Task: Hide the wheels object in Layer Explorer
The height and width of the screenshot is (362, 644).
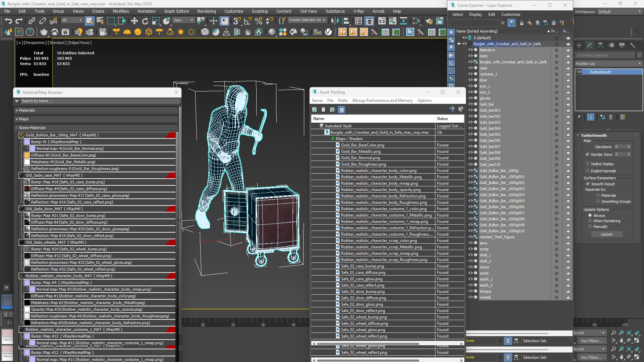Action: (x=471, y=297)
